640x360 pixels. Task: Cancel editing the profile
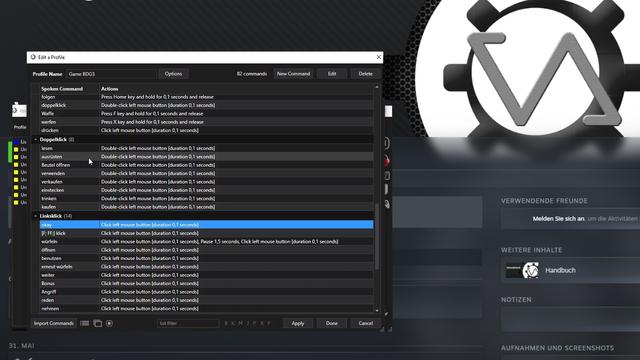pos(365,323)
